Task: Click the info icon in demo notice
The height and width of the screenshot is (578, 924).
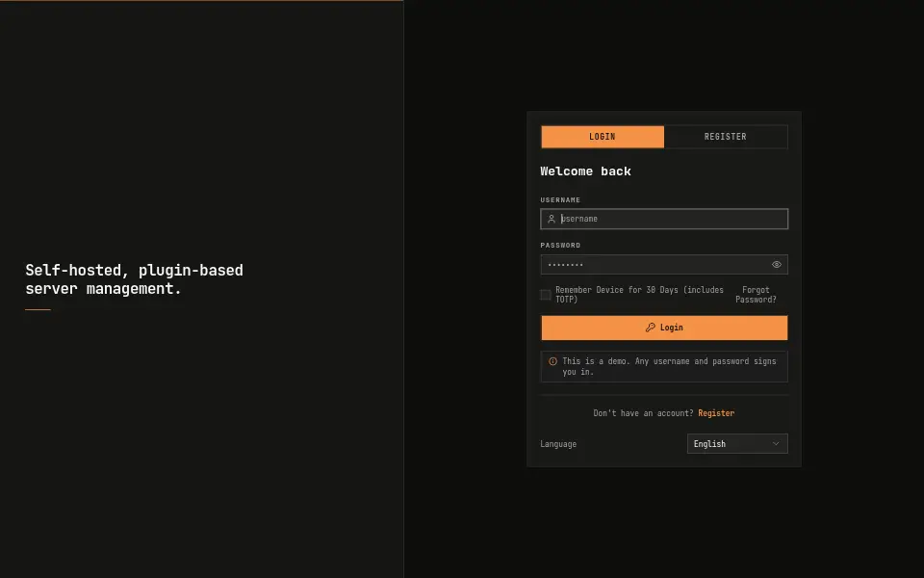Action: click(552, 361)
